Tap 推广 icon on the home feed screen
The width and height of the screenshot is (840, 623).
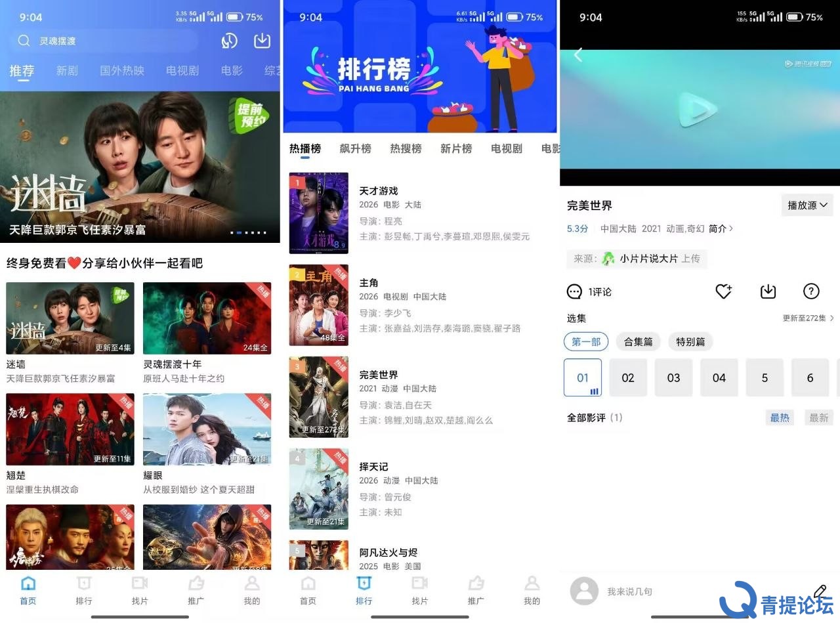[196, 584]
